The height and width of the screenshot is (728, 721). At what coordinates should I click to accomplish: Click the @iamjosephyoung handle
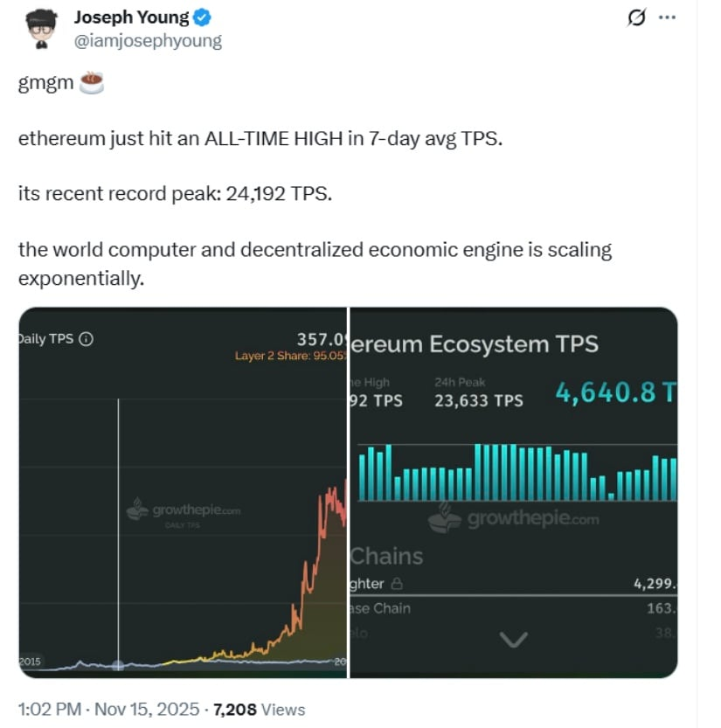[148, 40]
